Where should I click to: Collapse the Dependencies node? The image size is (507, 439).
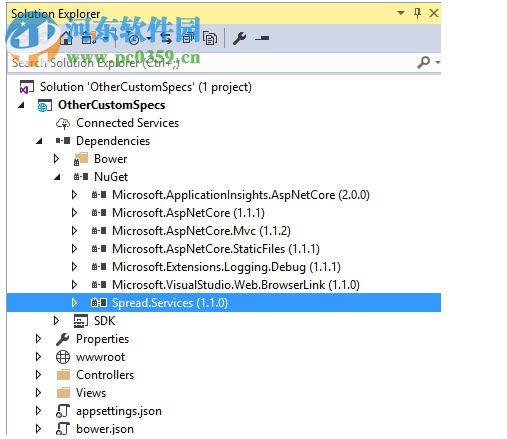[40, 141]
